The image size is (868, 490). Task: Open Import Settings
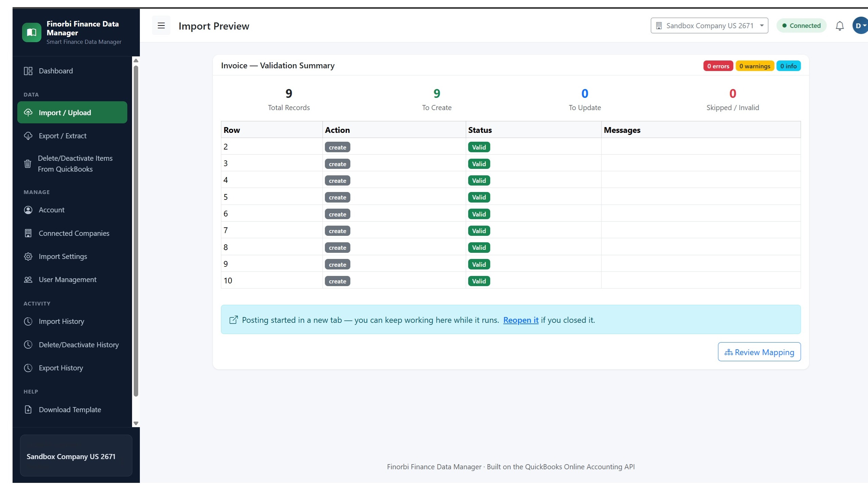72,257
